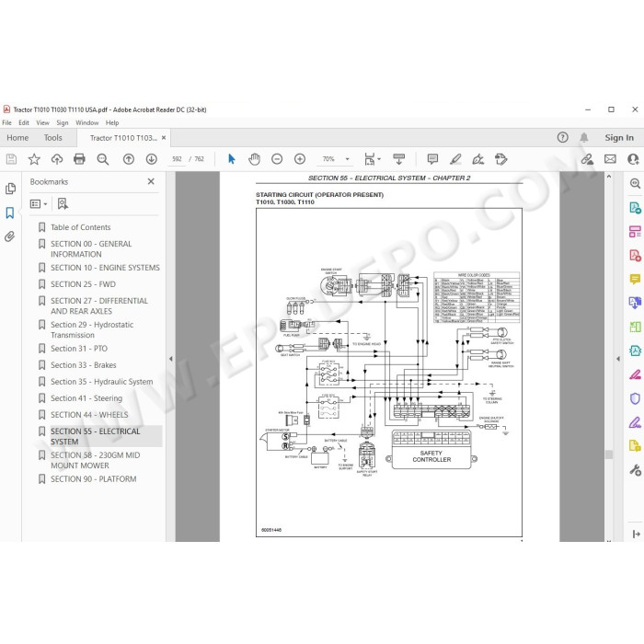Open the Edit menu
The width and height of the screenshot is (644, 644).
(x=24, y=122)
